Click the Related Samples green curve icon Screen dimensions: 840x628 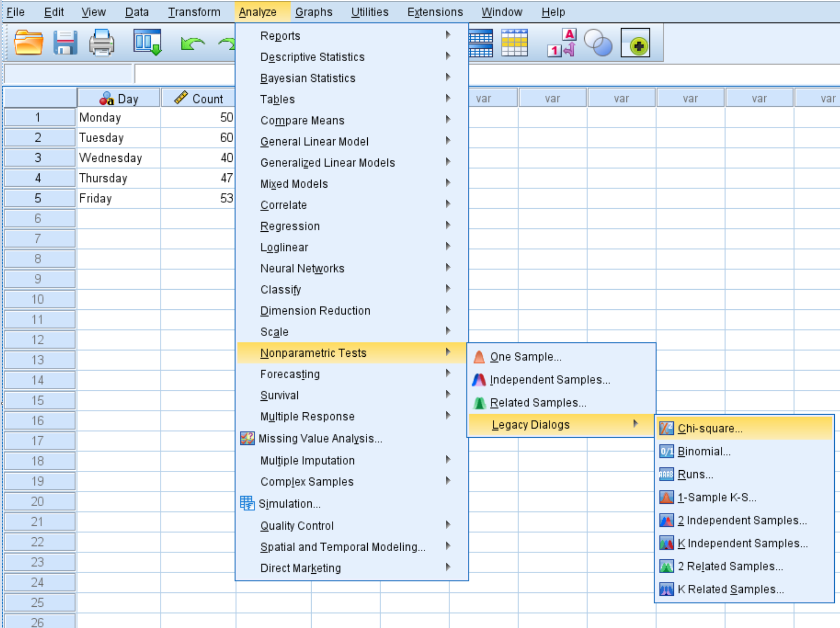click(479, 403)
